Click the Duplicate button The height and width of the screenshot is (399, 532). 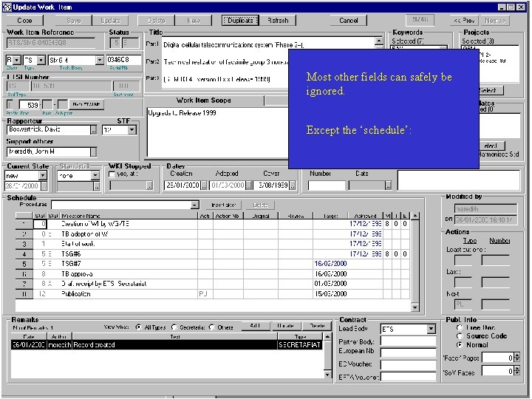pos(240,21)
